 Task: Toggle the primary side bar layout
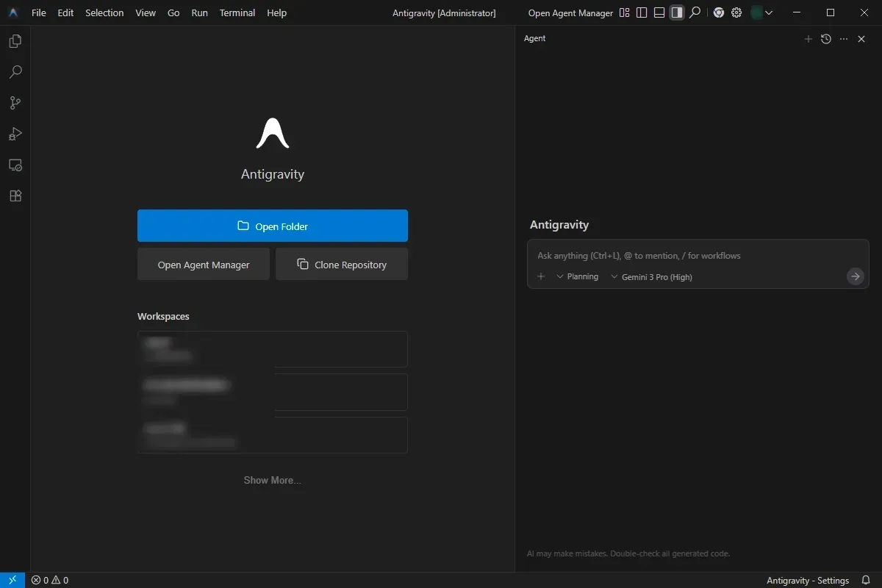[x=642, y=12]
